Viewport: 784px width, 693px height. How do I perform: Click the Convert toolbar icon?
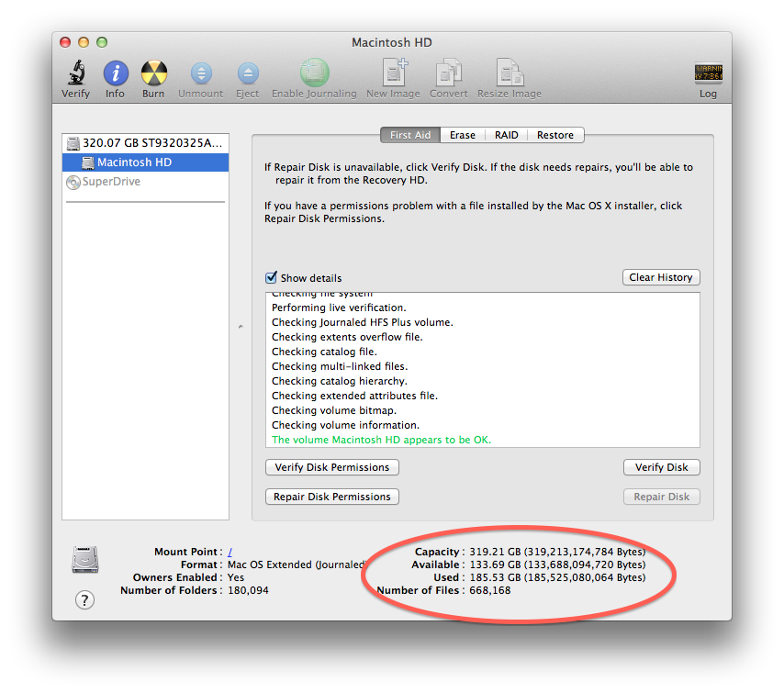coord(449,73)
